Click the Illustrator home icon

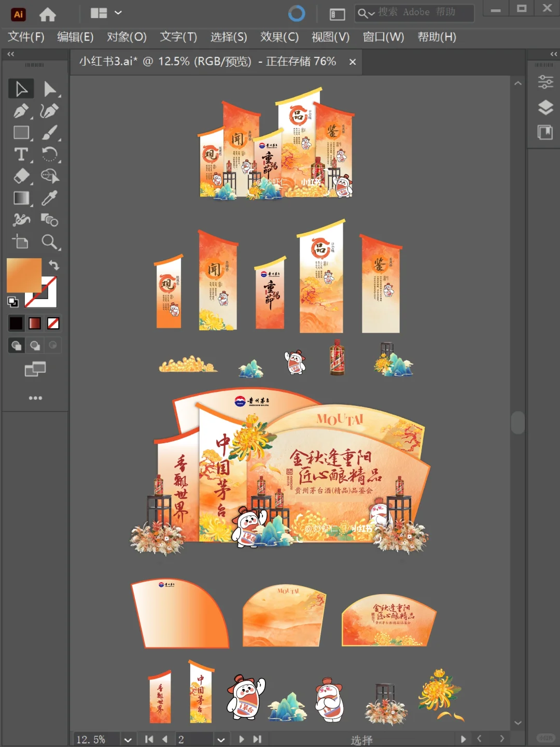tap(48, 14)
